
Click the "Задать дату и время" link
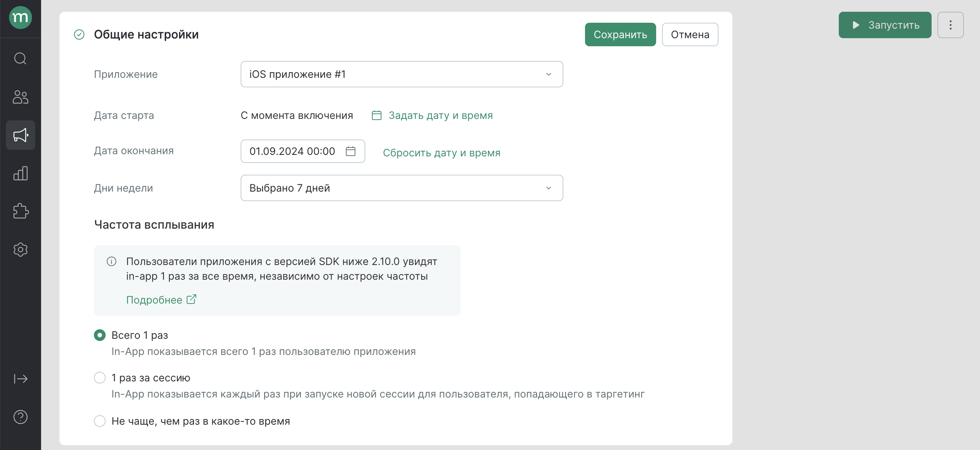[440, 115]
